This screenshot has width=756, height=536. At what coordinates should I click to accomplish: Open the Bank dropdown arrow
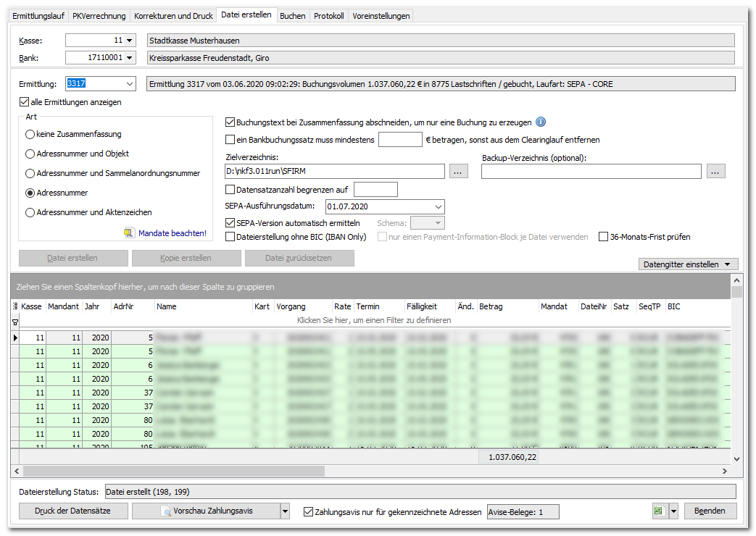pyautogui.click(x=129, y=58)
